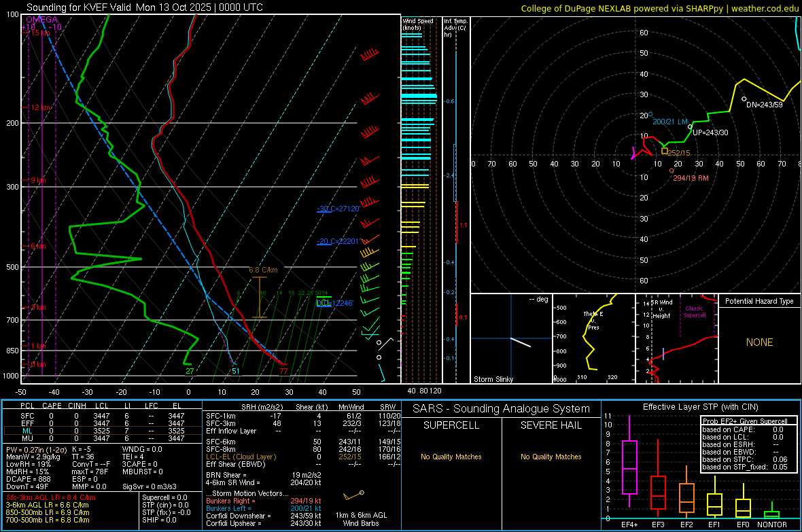Screen dimensions: 802x532
Task: Click the 'OMEGA' label on the skew-T
Action: coord(42,20)
